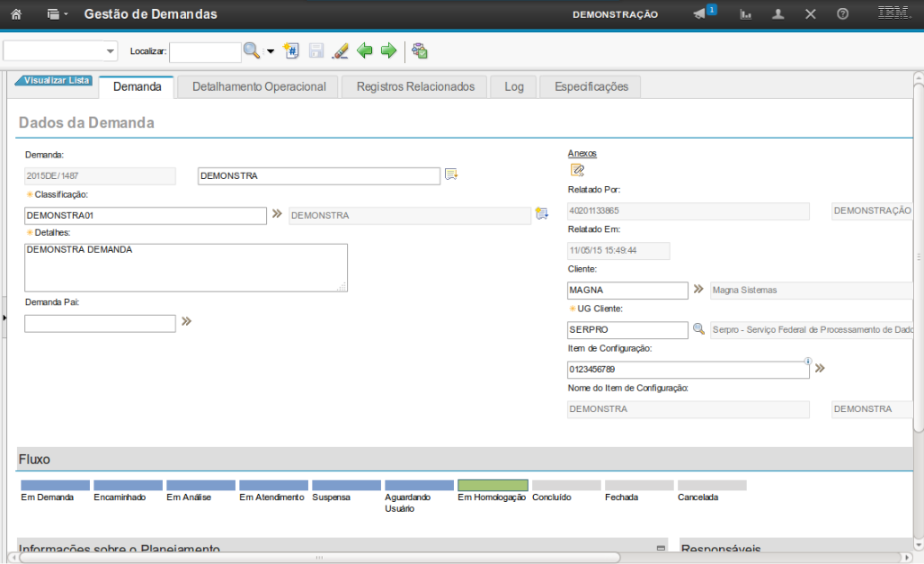Go to the home start center icon
The width and height of the screenshot is (924, 564).
tap(15, 14)
